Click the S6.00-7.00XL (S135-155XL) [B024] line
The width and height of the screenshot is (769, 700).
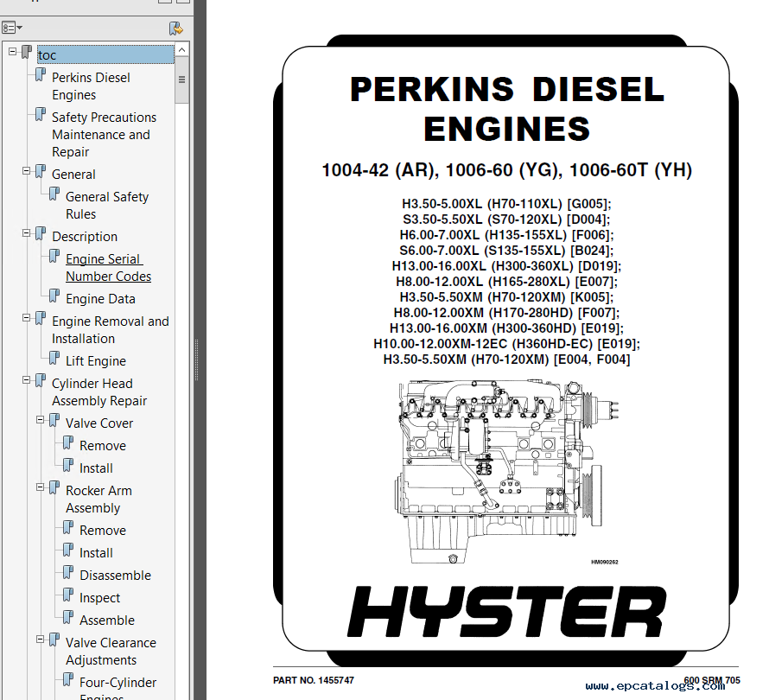[x=506, y=250]
